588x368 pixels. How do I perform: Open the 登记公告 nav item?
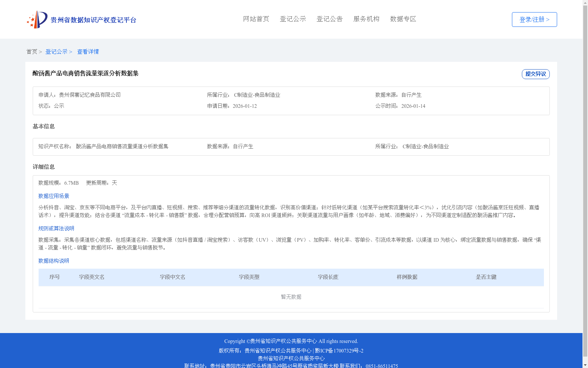(330, 19)
